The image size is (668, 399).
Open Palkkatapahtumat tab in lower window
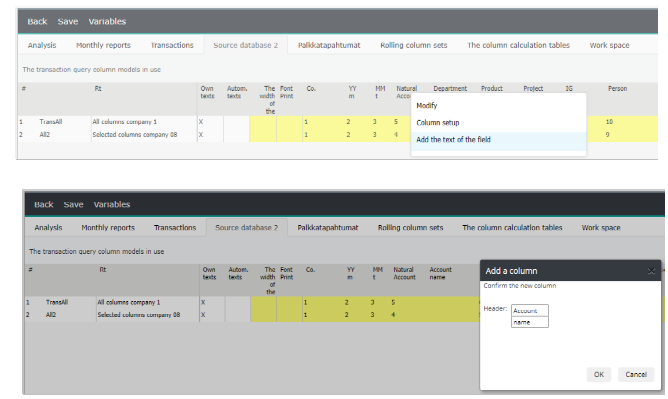(328, 228)
